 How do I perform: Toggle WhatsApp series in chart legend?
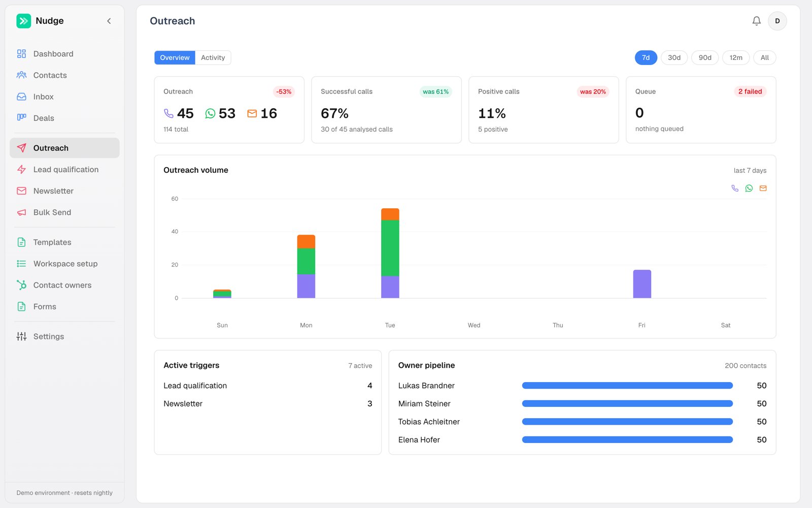point(749,188)
